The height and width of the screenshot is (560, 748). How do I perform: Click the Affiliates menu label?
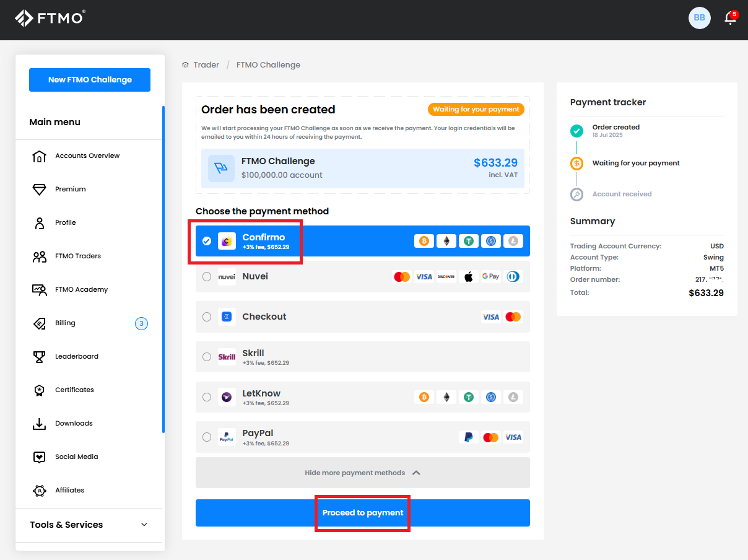tap(70, 491)
